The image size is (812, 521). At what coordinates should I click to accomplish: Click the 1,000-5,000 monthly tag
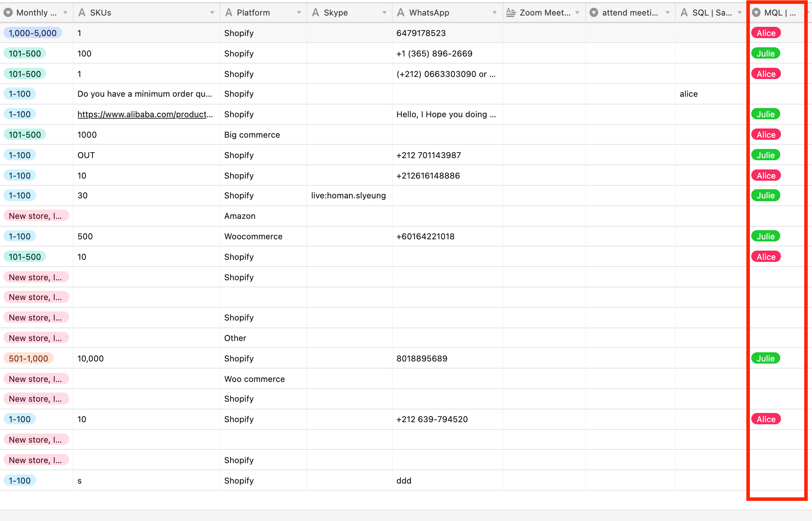coord(32,33)
